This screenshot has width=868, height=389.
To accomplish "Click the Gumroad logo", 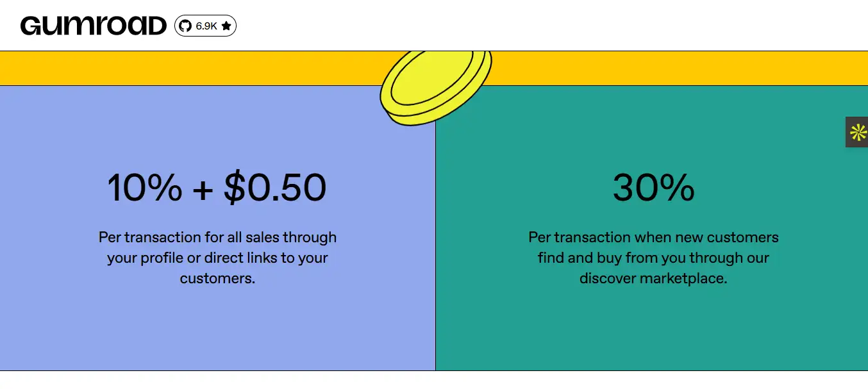I will (x=94, y=26).
